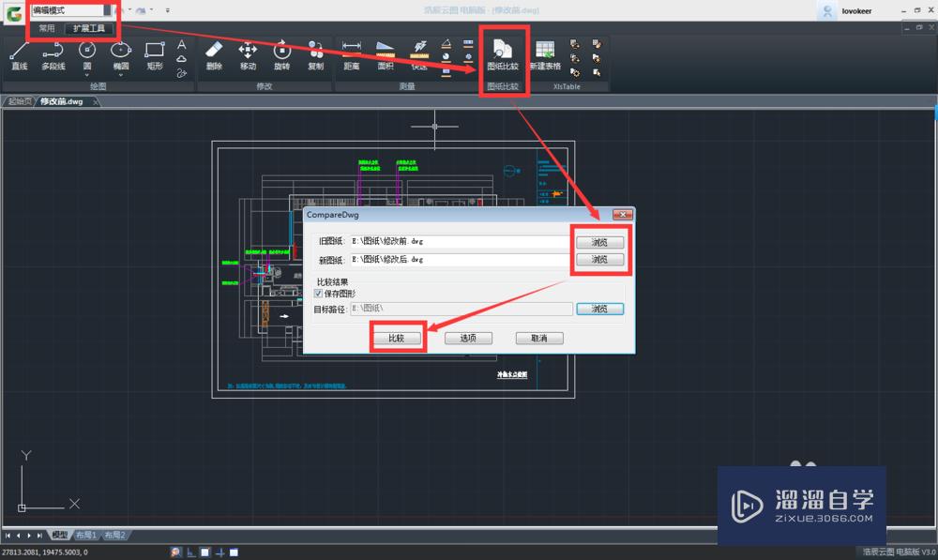Choose the text 'A' tool in 绘图 panel
The image size is (938, 560).
pyautogui.click(x=182, y=44)
